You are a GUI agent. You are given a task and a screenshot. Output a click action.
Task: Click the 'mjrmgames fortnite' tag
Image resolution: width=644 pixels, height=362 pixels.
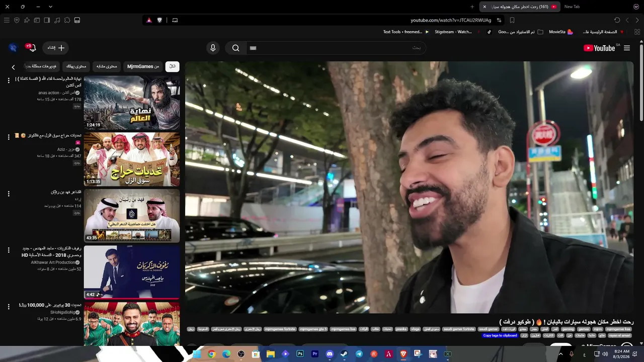coord(280,329)
